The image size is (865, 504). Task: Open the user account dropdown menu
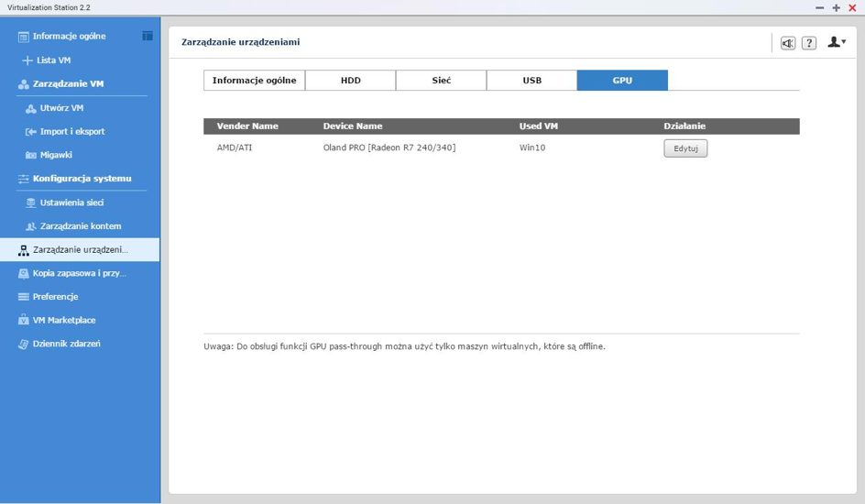click(x=836, y=42)
